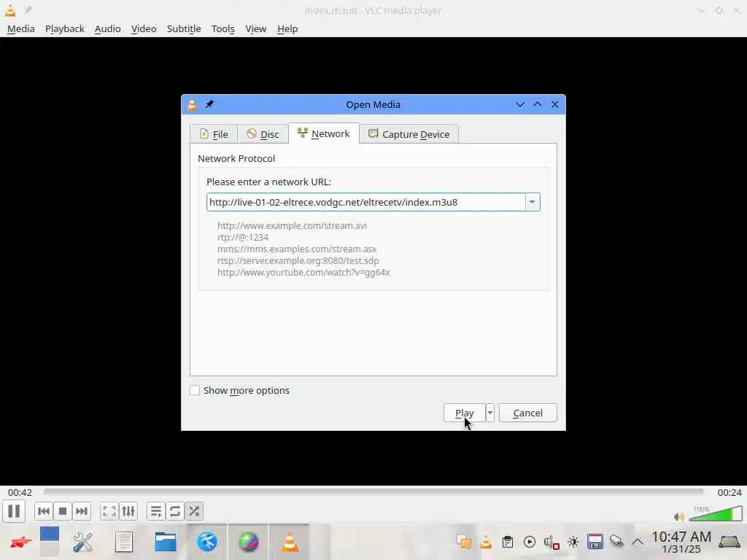The width and height of the screenshot is (747, 560).
Task: Jump to previous media item
Action: click(x=43, y=511)
